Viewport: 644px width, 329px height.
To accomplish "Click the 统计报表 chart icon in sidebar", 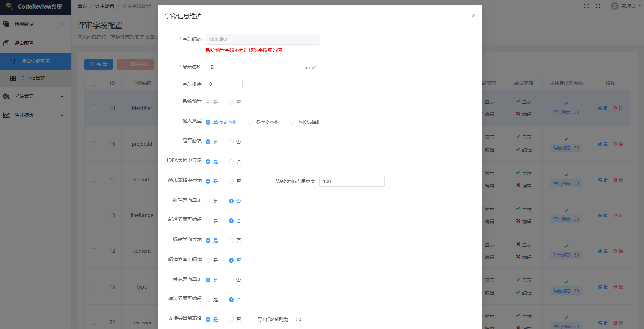I will pos(6,115).
